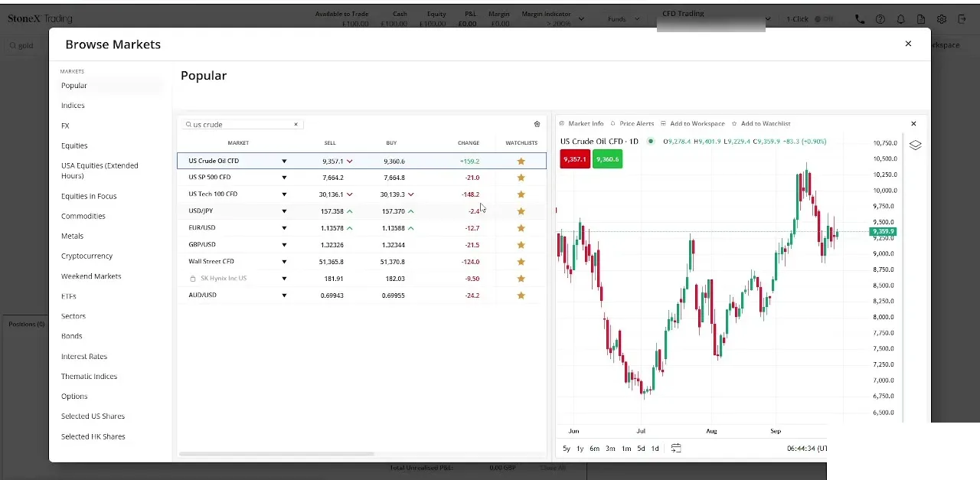The height and width of the screenshot is (480, 980).
Task: Select the Commodities market category
Action: pos(83,216)
